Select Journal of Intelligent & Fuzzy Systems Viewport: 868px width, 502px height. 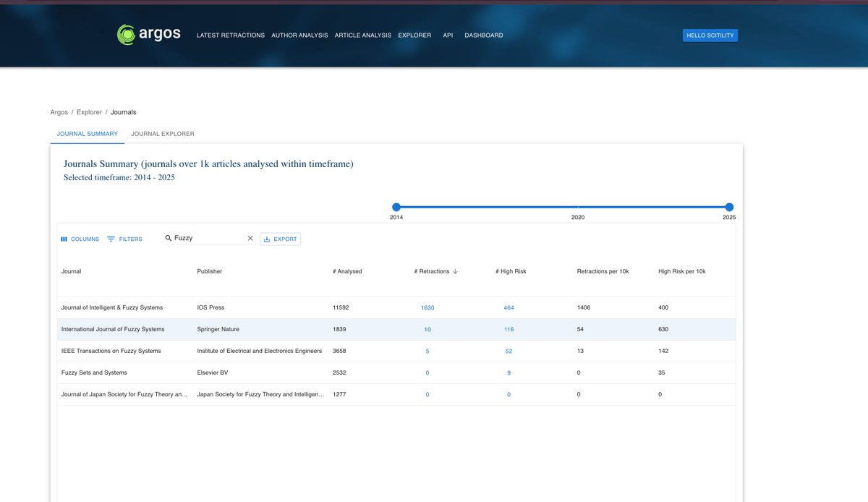112,307
